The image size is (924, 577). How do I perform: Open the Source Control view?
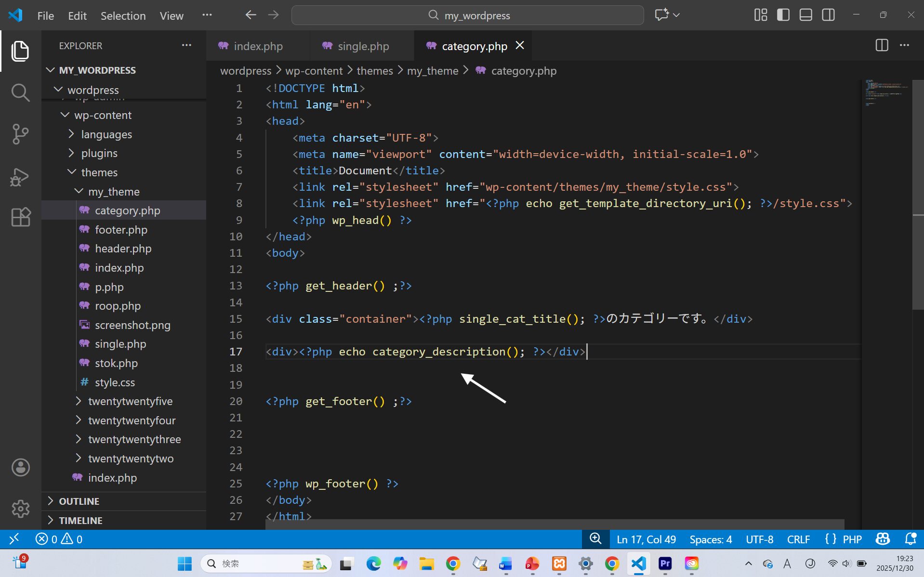pyautogui.click(x=20, y=134)
